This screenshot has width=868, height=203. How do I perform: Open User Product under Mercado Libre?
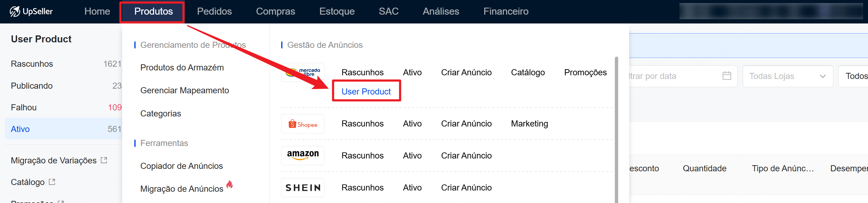[x=366, y=91]
